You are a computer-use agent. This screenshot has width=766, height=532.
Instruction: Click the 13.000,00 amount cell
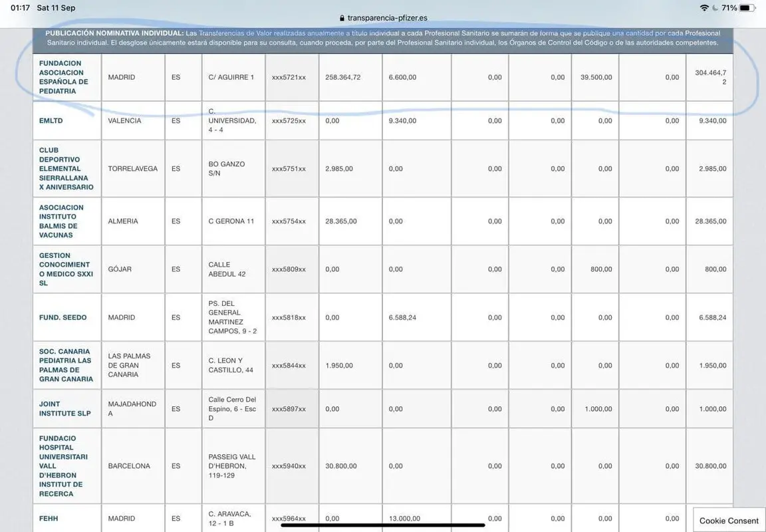pyautogui.click(x=417, y=518)
